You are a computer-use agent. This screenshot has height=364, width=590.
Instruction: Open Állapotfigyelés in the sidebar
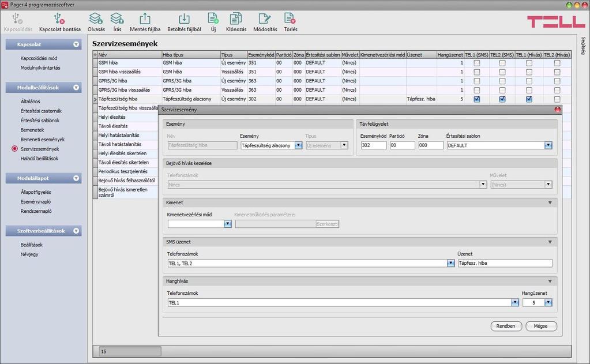[36, 192]
